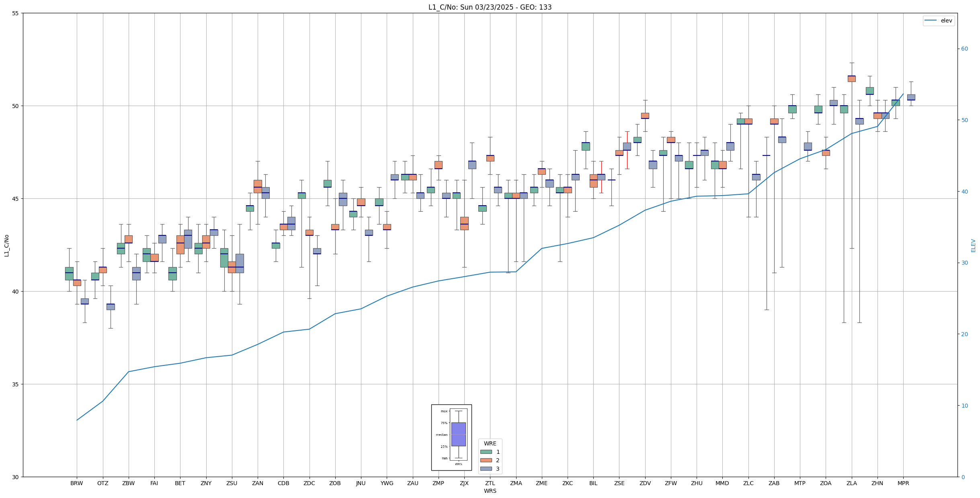Click the MMD station tick label
This screenshot has height=498, width=980.
[722, 483]
